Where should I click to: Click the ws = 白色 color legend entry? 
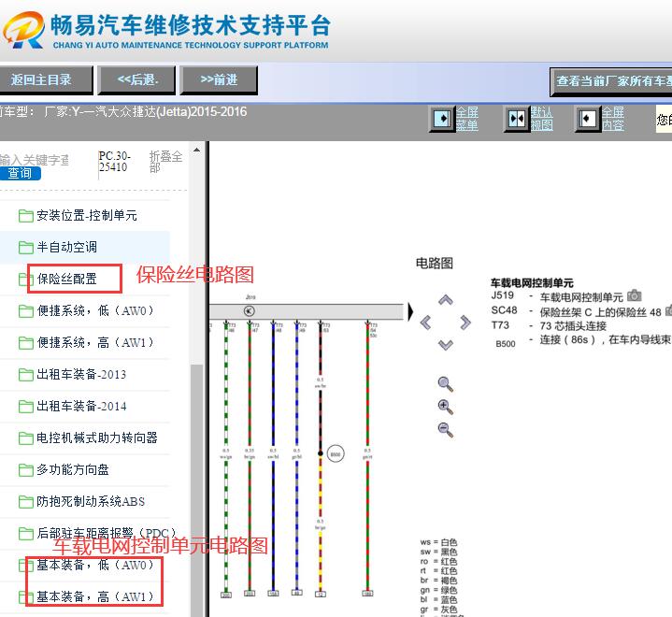(x=439, y=542)
